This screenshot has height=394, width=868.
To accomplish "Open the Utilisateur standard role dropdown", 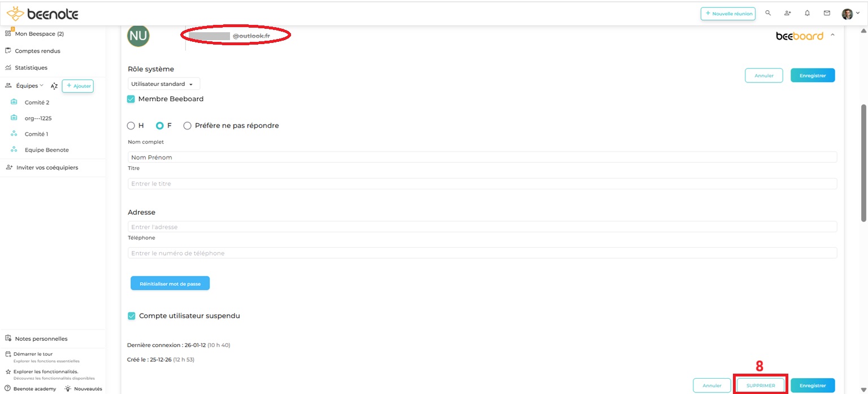I will click(x=164, y=84).
